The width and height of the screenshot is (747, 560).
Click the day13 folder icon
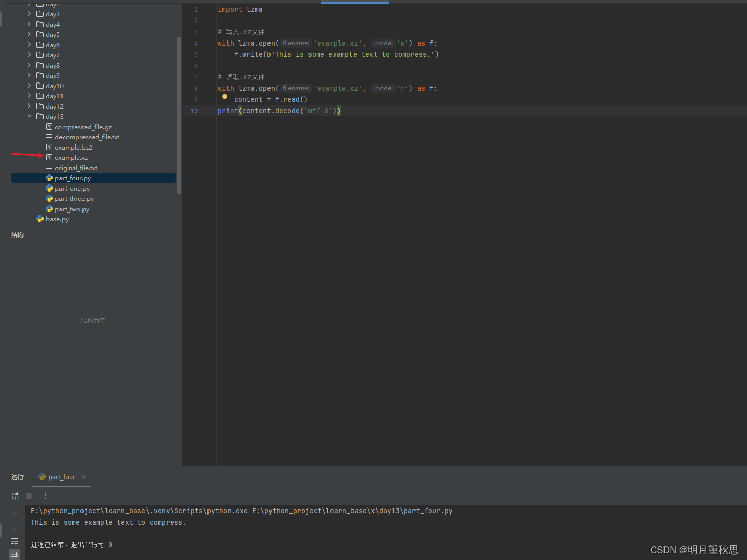coord(40,116)
